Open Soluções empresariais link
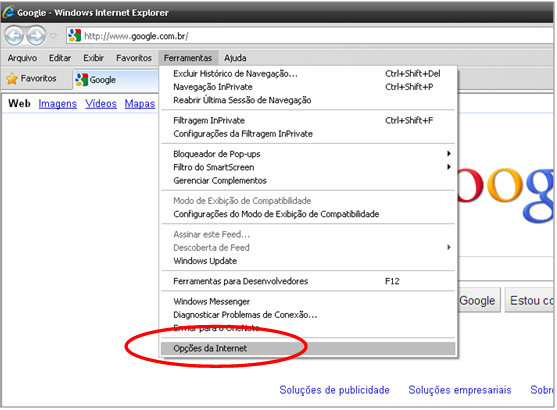 (460, 390)
